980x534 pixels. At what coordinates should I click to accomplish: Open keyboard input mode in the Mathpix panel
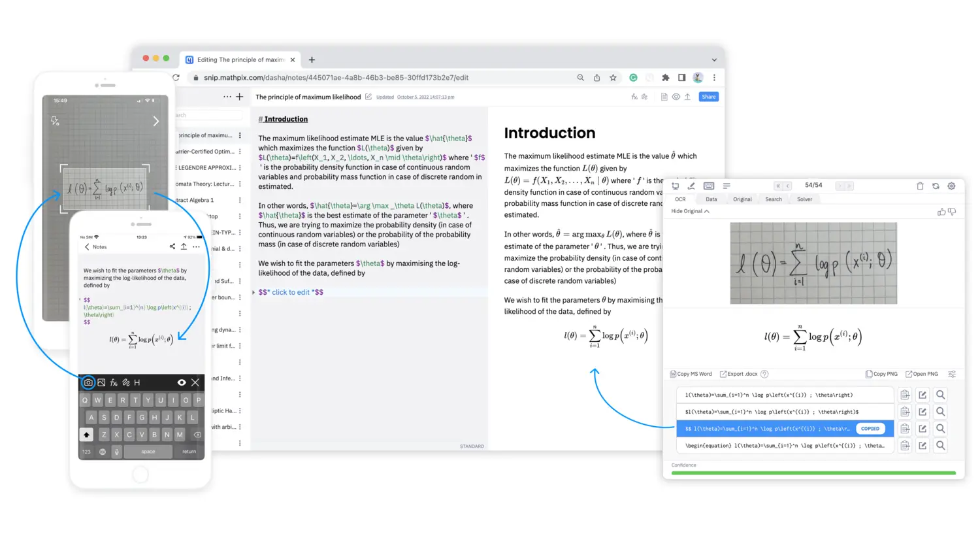pyautogui.click(x=708, y=185)
